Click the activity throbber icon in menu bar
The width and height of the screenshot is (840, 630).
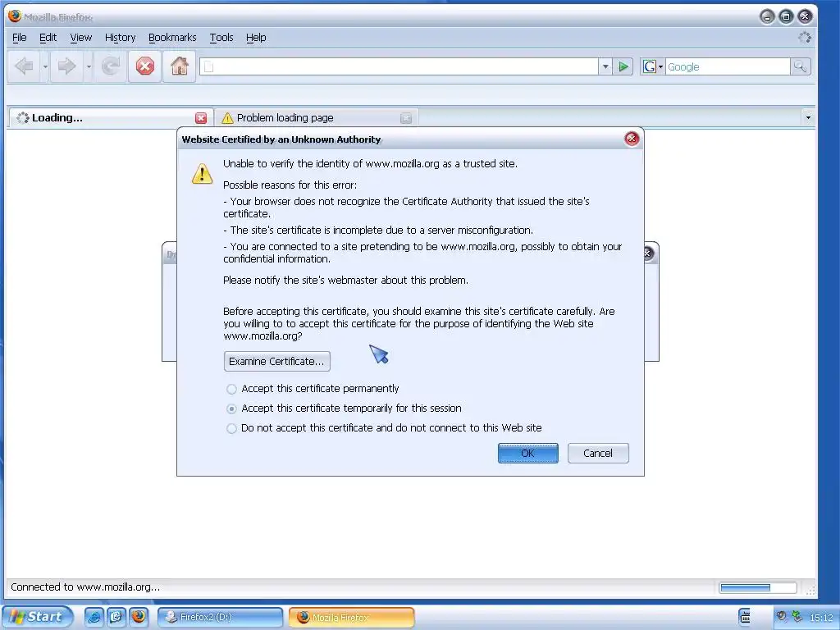[804, 38]
